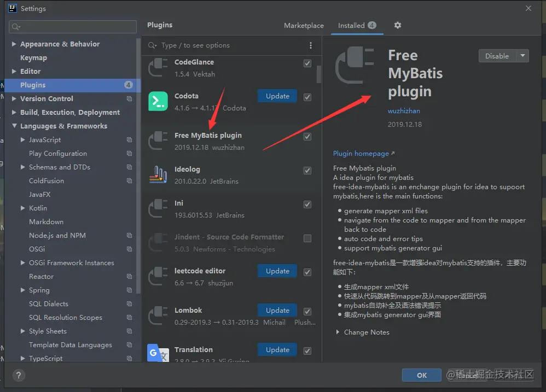This screenshot has height=392, width=546.
Task: Click Update button for Codota
Action: [277, 96]
